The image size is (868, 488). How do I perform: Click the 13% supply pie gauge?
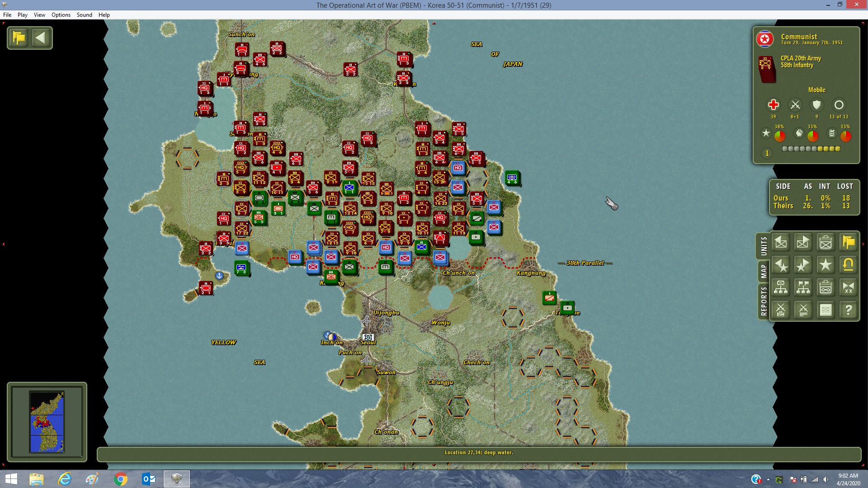tap(846, 136)
